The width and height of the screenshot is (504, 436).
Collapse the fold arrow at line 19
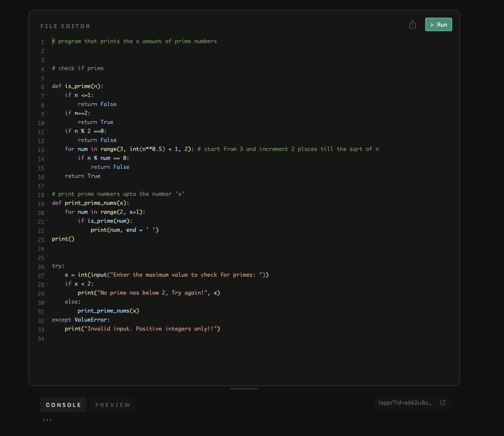tap(47, 203)
